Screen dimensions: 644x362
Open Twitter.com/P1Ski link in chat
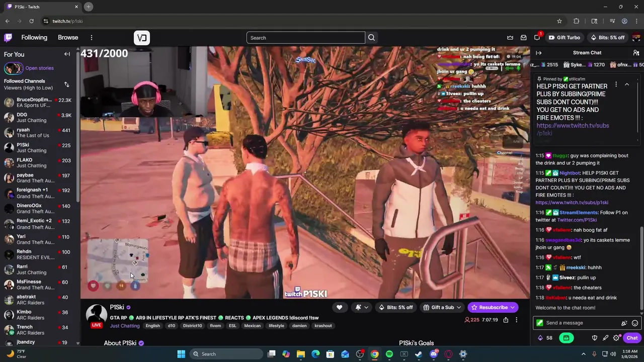577,220
